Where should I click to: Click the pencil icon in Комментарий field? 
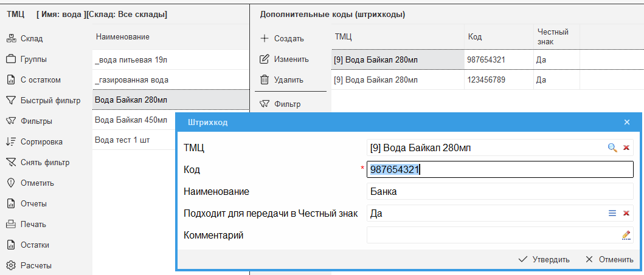626,235
